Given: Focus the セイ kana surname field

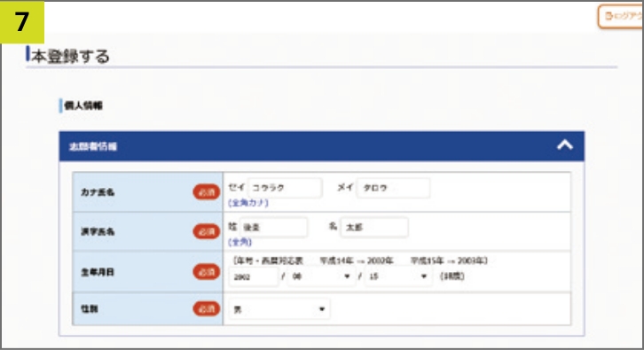Looking at the screenshot, I should click(285, 188).
